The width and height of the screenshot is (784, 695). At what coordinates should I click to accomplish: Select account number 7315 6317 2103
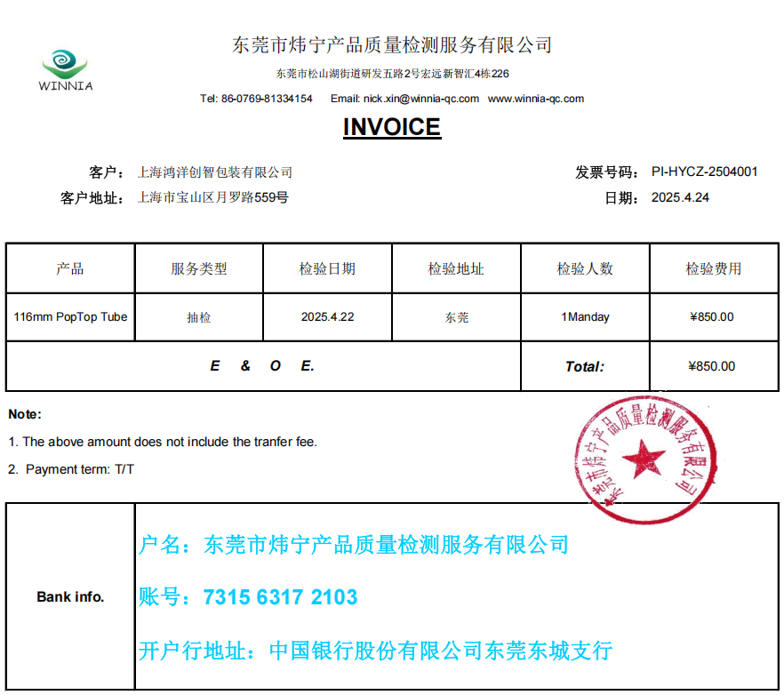[281, 597]
